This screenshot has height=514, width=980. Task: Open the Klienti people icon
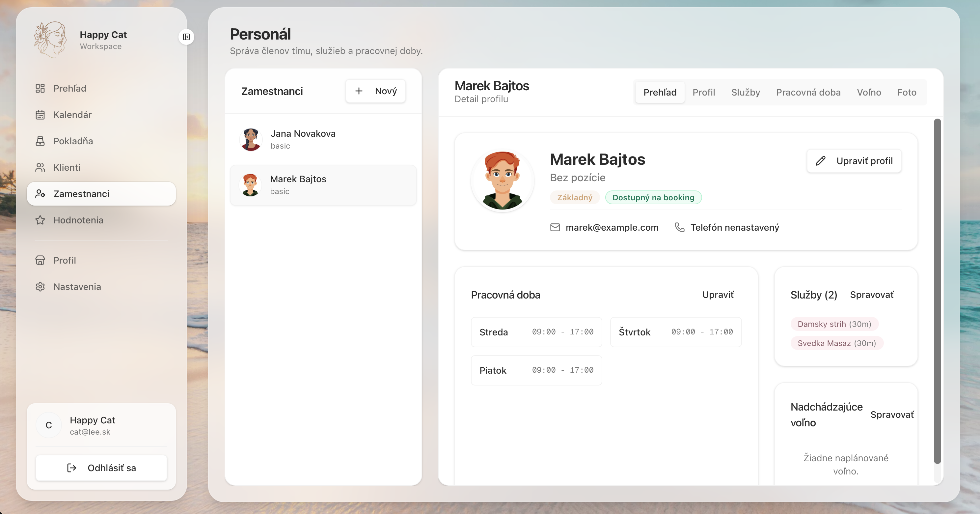[40, 167]
